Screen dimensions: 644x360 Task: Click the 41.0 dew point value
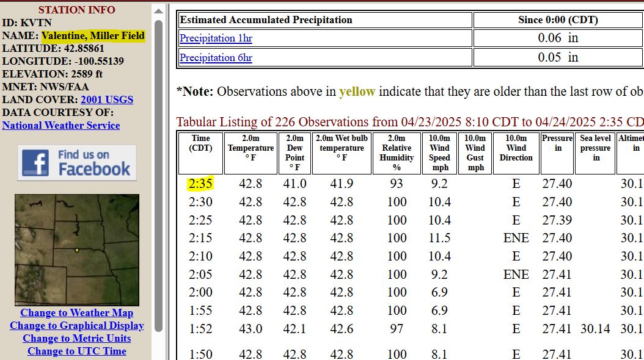click(x=295, y=183)
